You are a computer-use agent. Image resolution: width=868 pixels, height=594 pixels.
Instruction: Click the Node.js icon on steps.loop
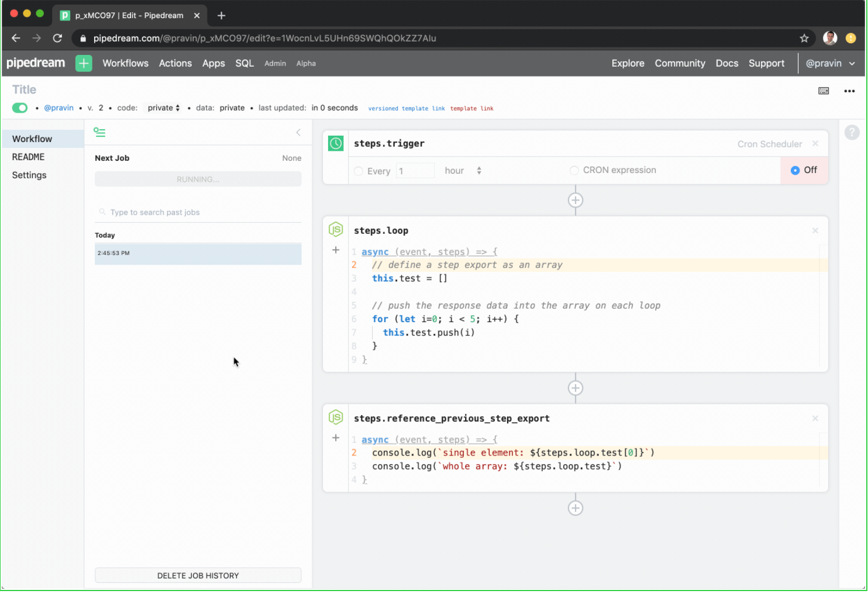pos(336,230)
